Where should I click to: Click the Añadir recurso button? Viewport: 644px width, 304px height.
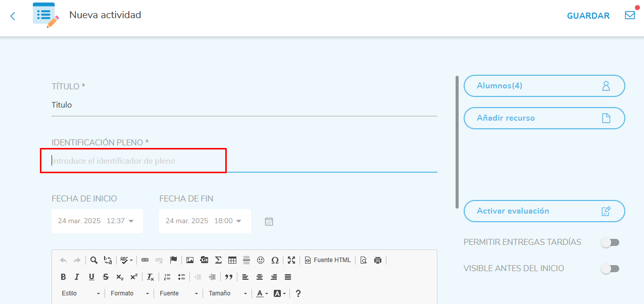tap(544, 118)
